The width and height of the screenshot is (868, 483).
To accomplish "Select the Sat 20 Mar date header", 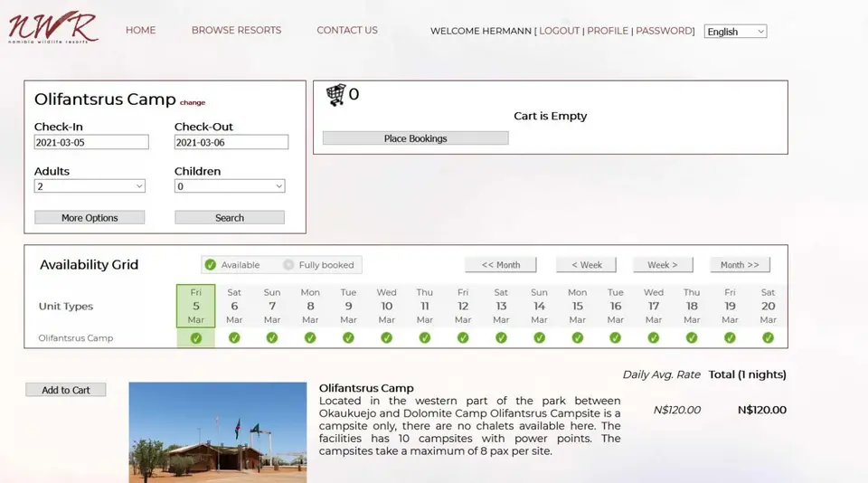I will pos(768,306).
